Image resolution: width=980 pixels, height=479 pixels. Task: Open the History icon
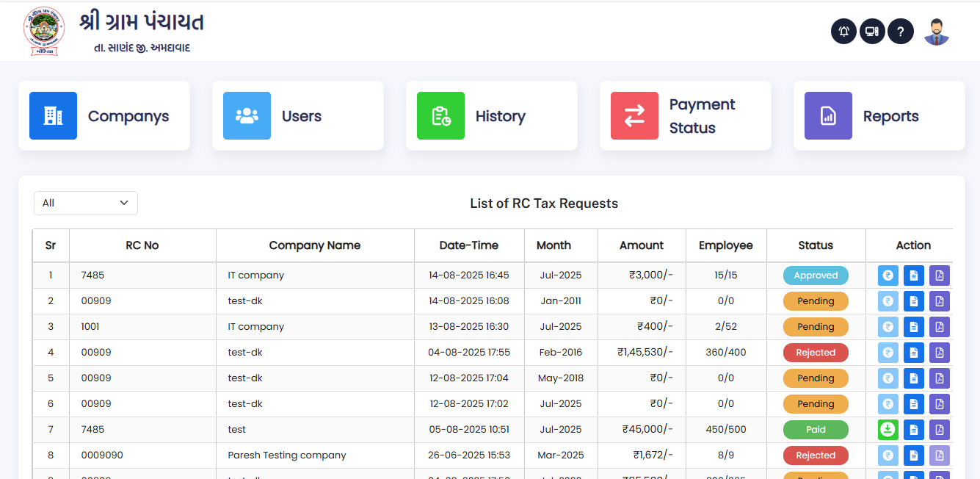(x=440, y=115)
